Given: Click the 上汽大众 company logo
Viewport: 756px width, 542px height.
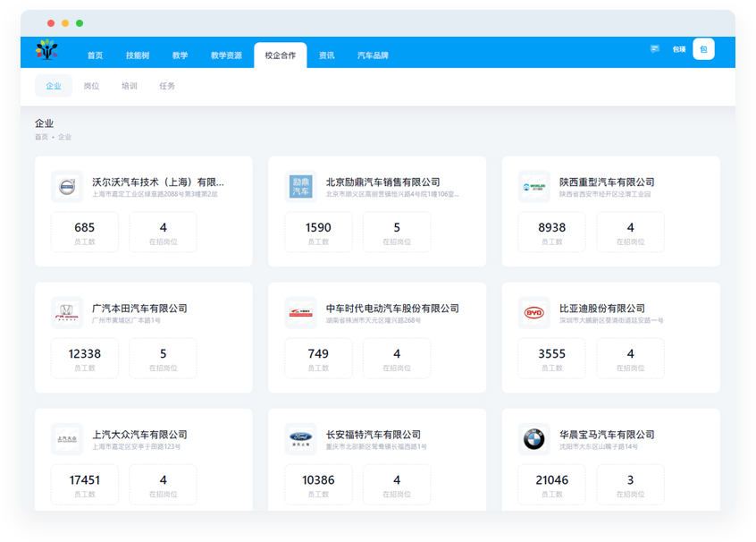Looking at the screenshot, I should (67, 439).
